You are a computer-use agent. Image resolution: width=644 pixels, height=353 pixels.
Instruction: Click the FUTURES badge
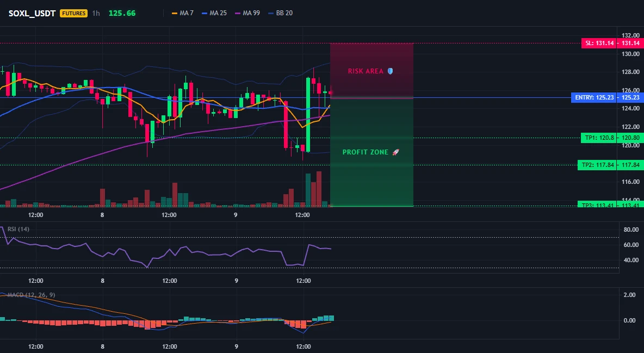pos(74,13)
